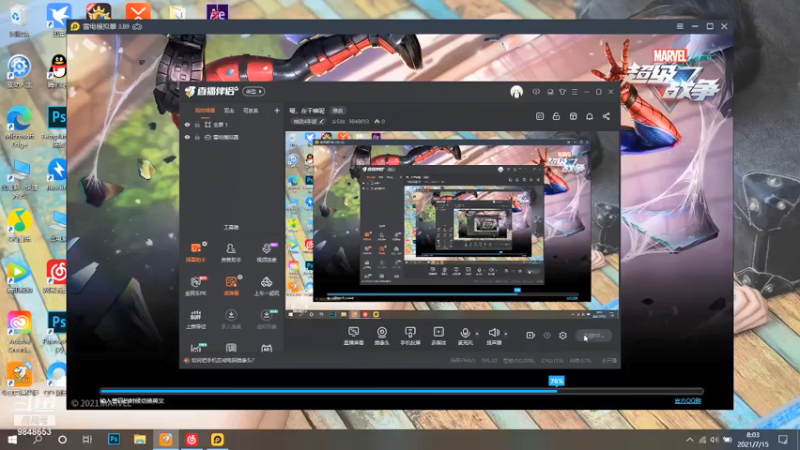The height and width of the screenshot is (450, 800).
Task: Open the multi-person mic-link download tool
Action: (231, 319)
